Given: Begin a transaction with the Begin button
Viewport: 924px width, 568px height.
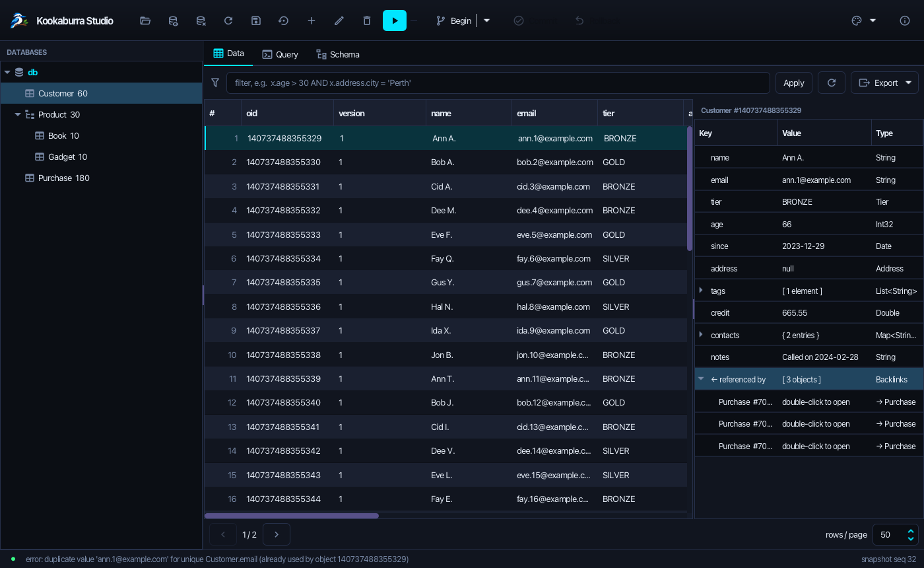Looking at the screenshot, I should (x=454, y=20).
